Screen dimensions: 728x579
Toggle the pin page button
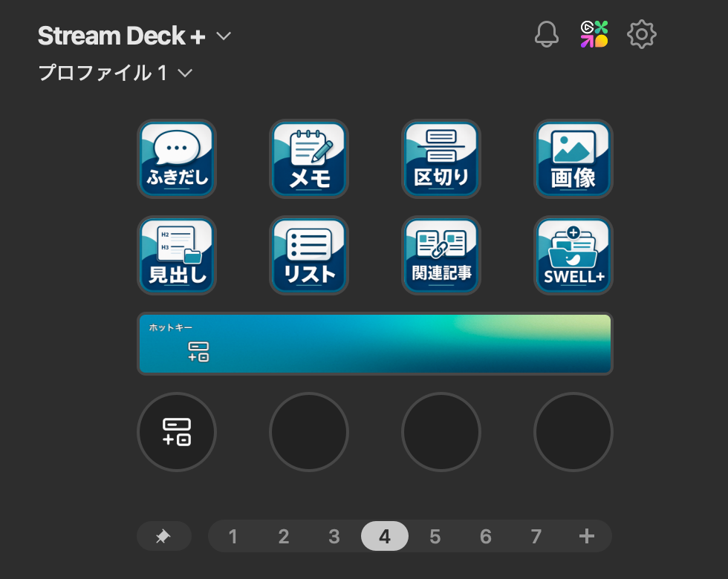164,536
